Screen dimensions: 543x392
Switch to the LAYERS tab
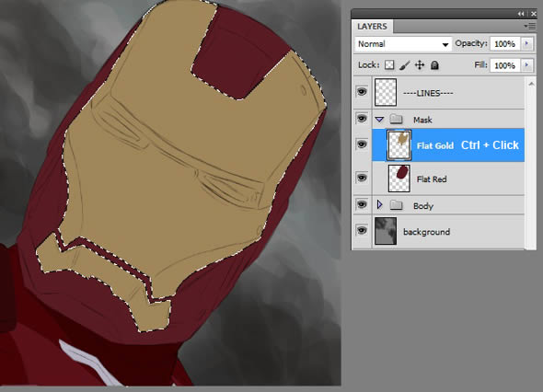[372, 27]
